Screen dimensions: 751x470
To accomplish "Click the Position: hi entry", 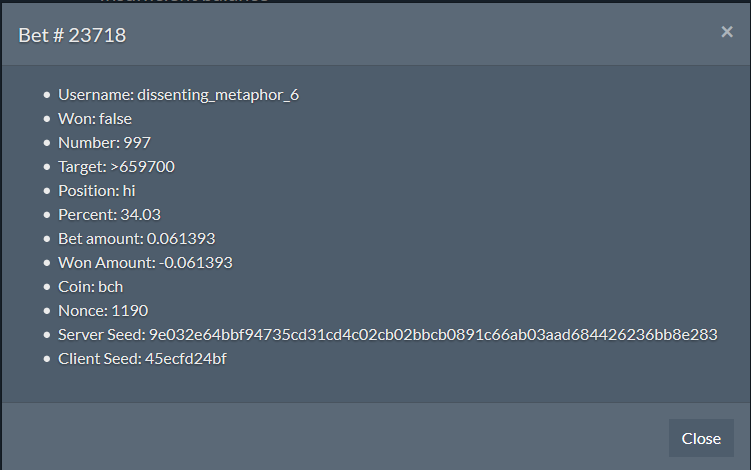I will click(x=97, y=190).
